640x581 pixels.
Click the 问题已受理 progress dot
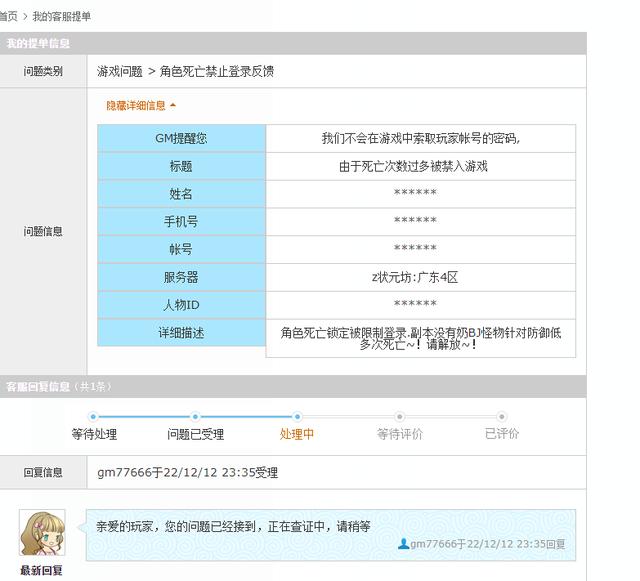pyautogui.click(x=195, y=417)
